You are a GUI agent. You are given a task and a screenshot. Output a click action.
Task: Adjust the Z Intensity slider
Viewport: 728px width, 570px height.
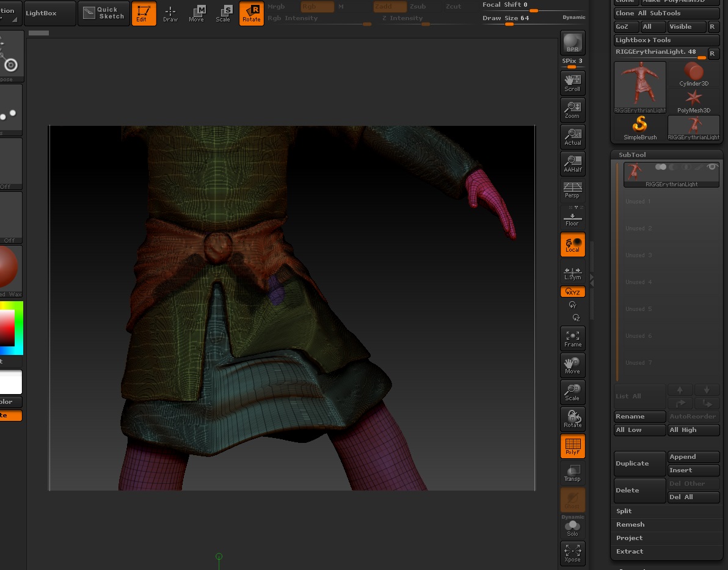424,19
